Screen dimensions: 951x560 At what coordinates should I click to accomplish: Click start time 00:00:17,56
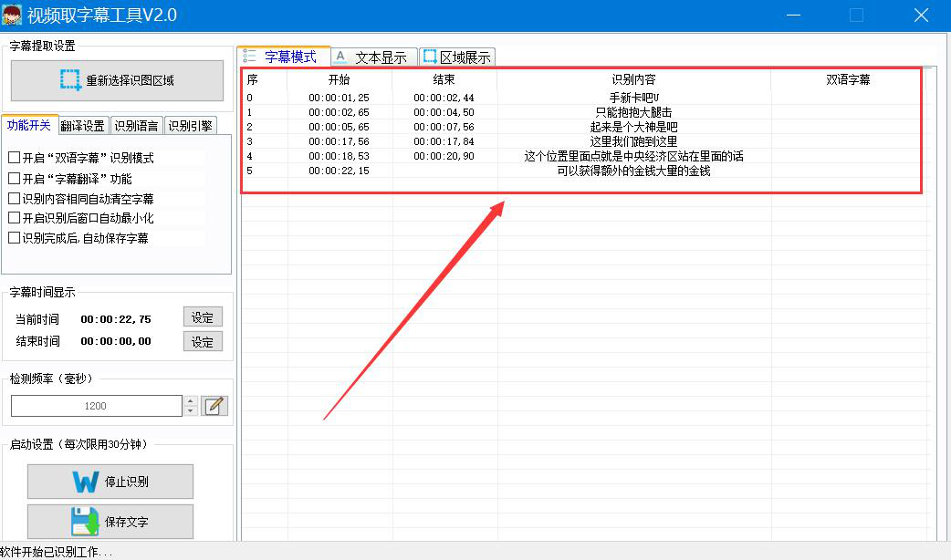339,141
